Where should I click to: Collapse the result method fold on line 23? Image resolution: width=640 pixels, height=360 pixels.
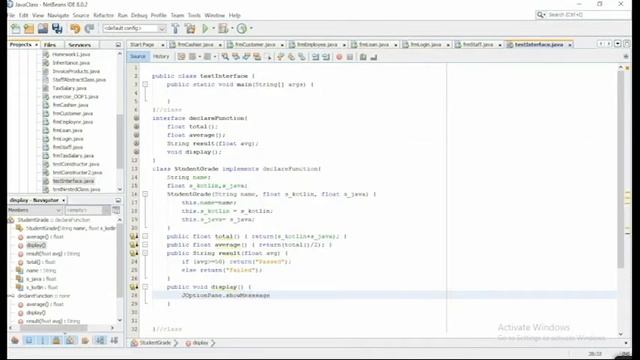(x=145, y=253)
